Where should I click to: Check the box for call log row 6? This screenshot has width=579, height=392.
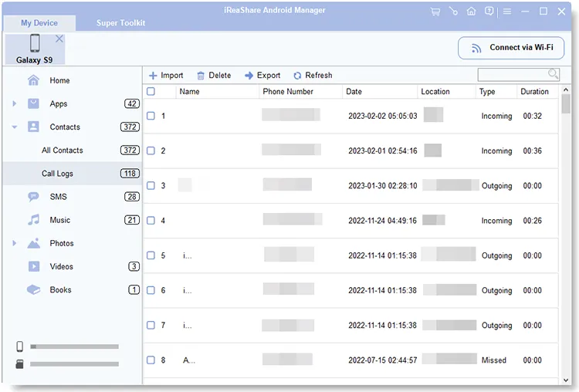pyautogui.click(x=151, y=290)
